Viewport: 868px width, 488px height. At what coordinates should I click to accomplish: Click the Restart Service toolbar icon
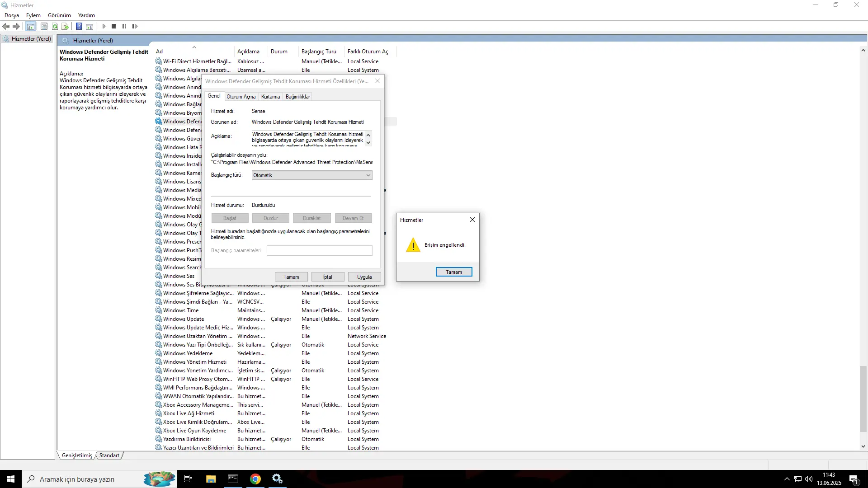[x=135, y=26]
